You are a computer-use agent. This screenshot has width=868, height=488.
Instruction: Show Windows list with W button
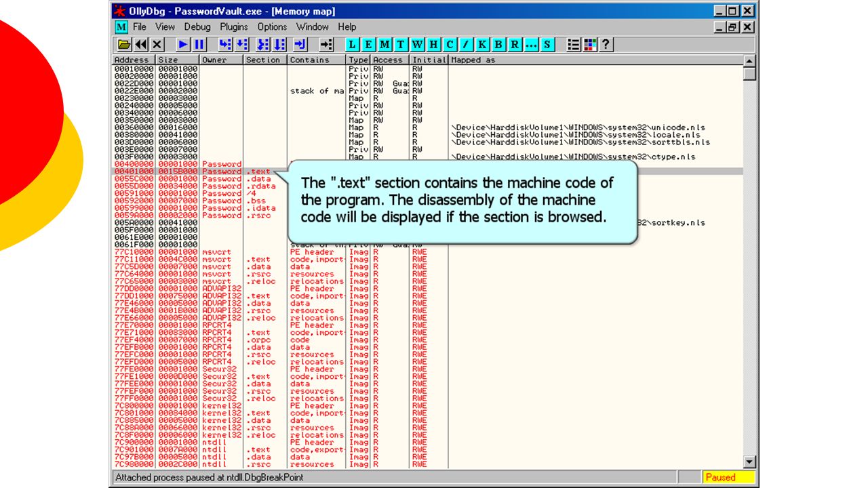click(x=417, y=45)
